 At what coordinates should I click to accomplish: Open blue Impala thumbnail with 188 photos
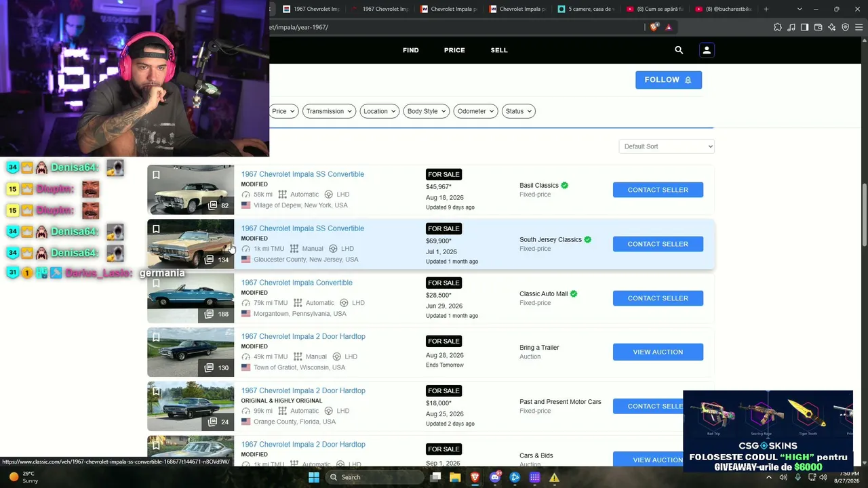[x=191, y=298]
